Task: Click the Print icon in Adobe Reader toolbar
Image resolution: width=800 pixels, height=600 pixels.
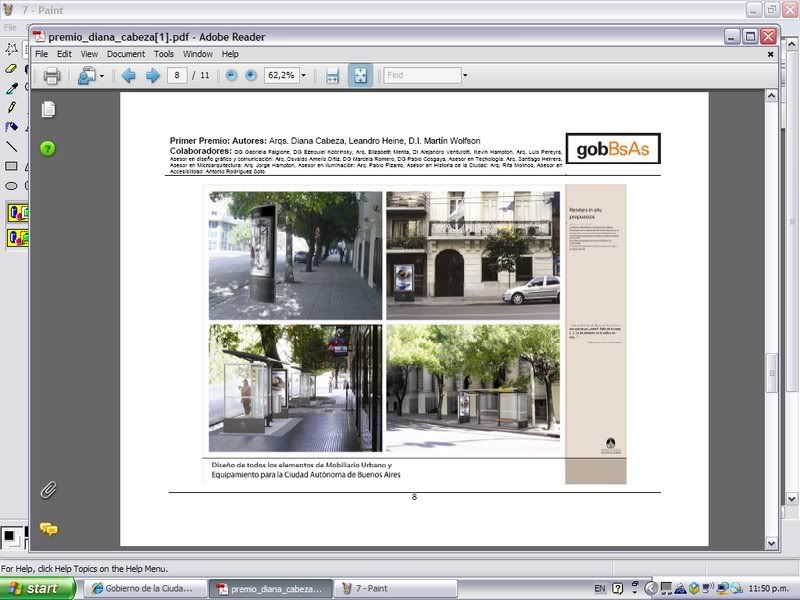Action: tap(52, 75)
